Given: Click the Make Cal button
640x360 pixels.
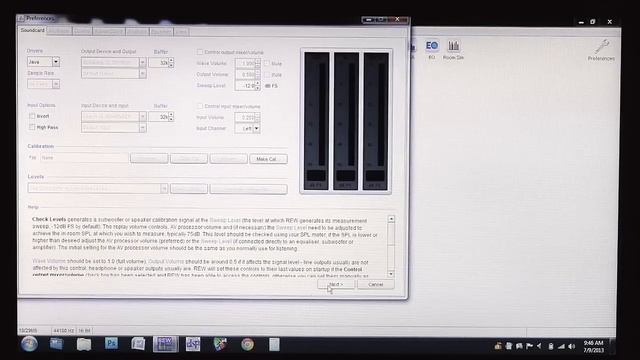Looking at the screenshot, I should [268, 159].
